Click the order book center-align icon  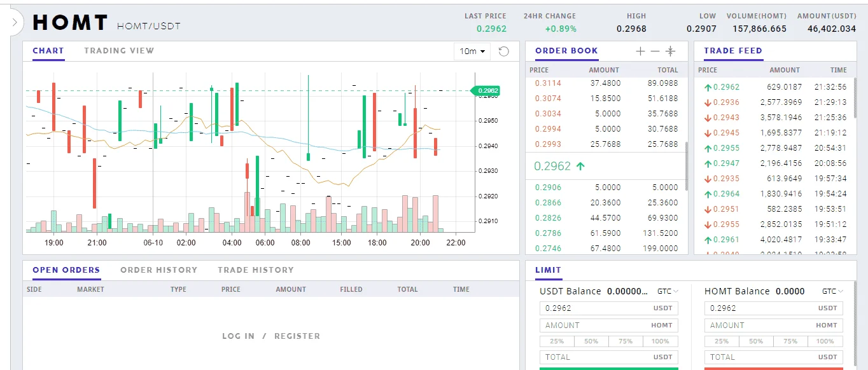pos(670,51)
